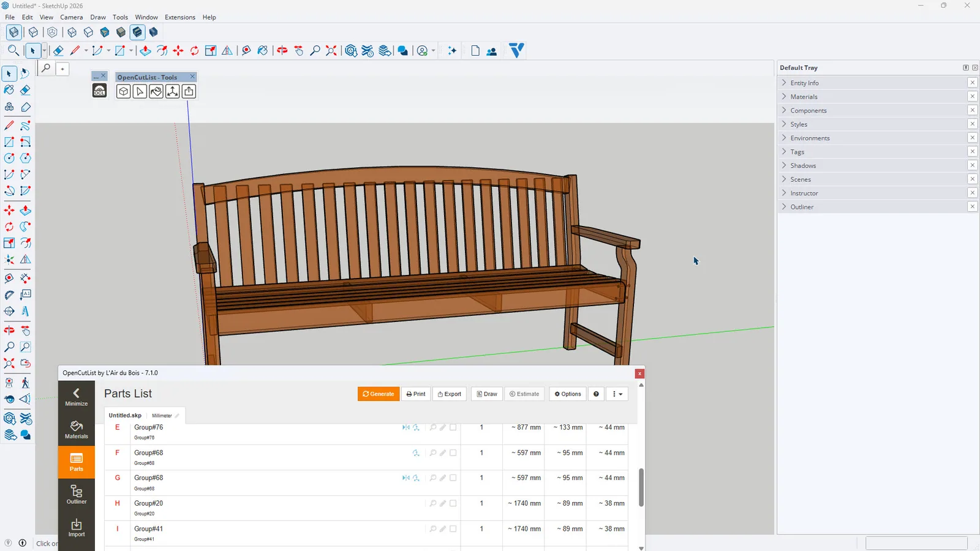Click the Options button

click(x=568, y=394)
